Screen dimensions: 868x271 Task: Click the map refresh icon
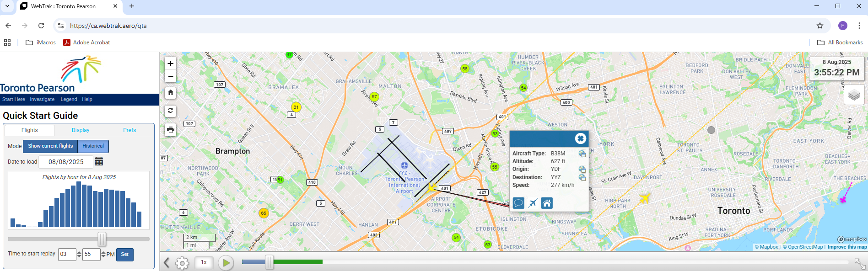[x=170, y=111]
